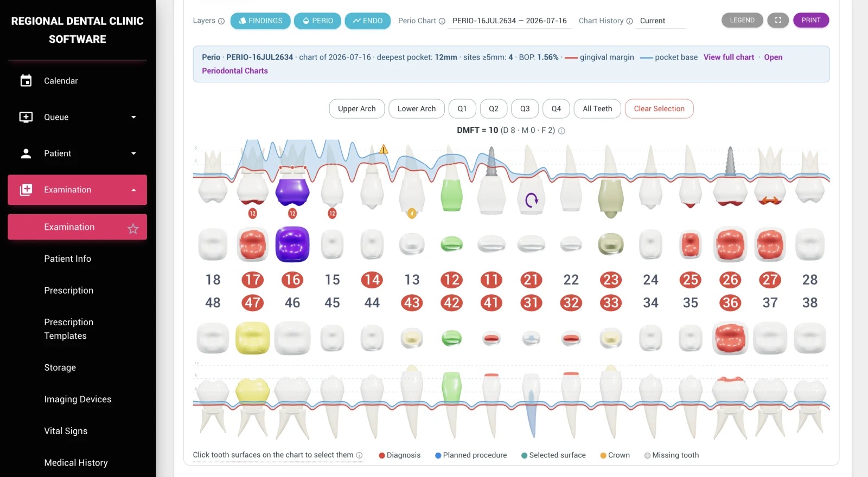Open Periodontal Charts link
Viewport: 868px width, 477px height.
pyautogui.click(x=235, y=70)
